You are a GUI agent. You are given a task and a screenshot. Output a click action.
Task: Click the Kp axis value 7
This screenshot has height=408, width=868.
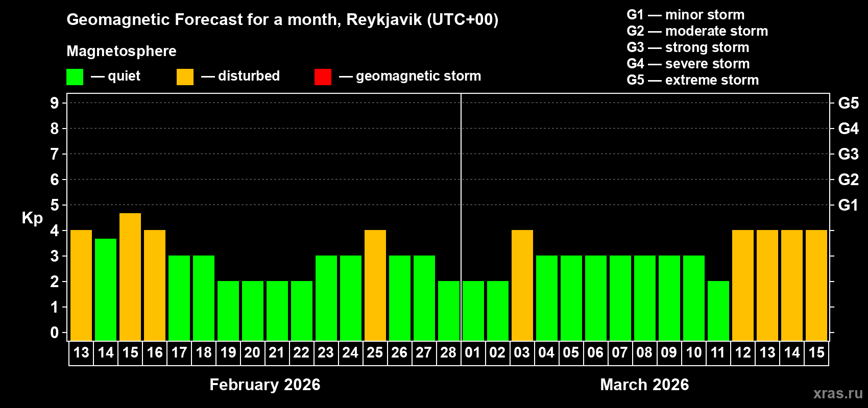click(x=55, y=154)
